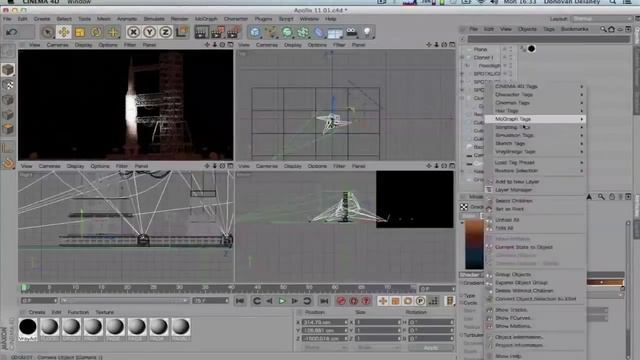The width and height of the screenshot is (640, 360).
Task: Select the Rotate tool in toolbar
Action: [x=96, y=32]
